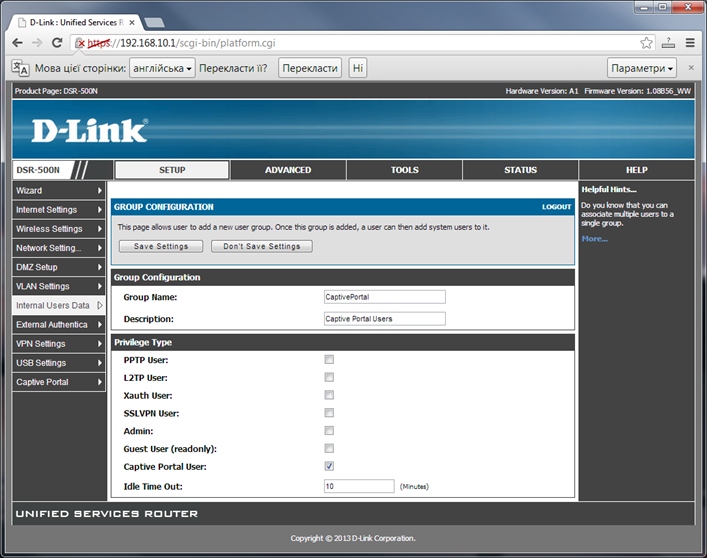707x558 pixels.
Task: Open the STATUS tab
Action: [520, 170]
